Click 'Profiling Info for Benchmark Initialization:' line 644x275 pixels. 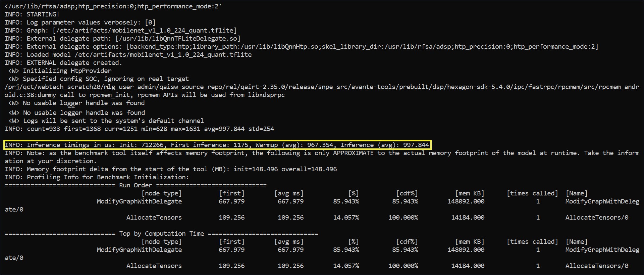[97, 177]
